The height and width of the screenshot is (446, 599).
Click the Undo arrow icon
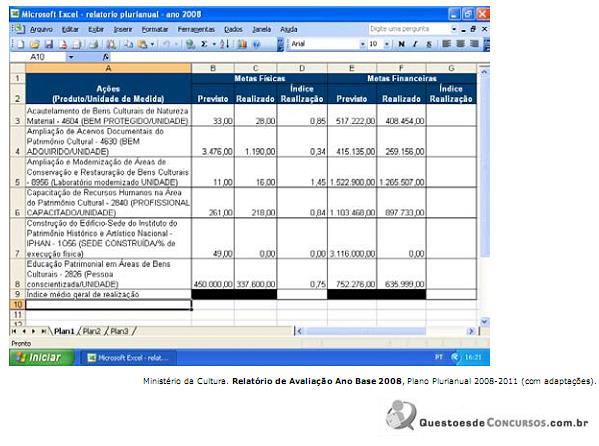[167, 44]
